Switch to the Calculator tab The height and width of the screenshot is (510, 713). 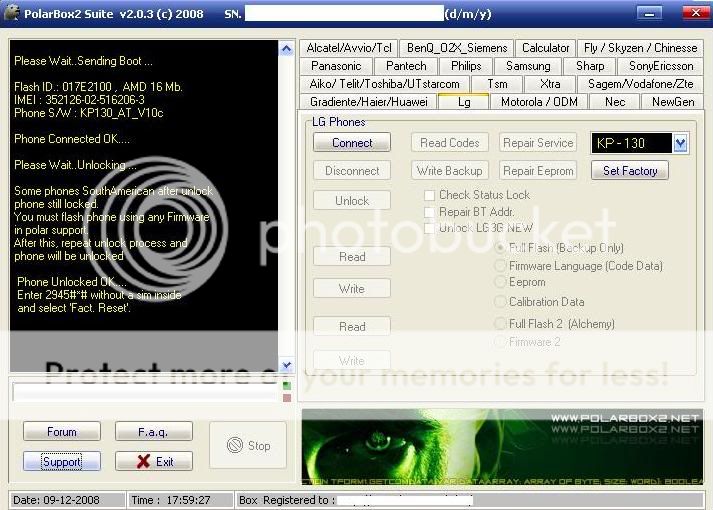pos(545,48)
